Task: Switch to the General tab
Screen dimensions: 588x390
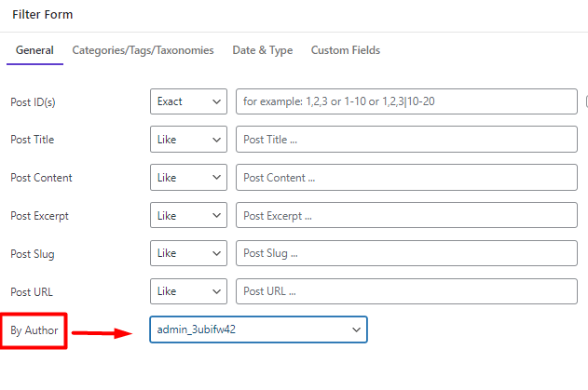Action: point(34,50)
